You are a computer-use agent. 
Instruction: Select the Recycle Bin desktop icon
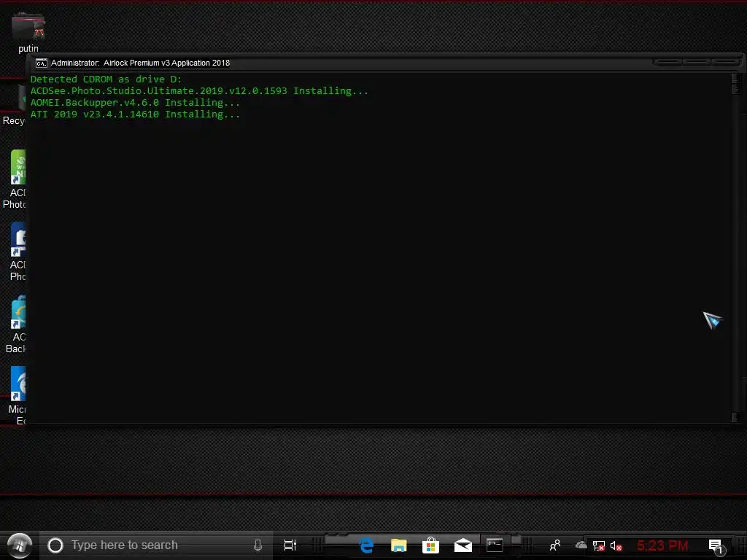click(x=13, y=106)
